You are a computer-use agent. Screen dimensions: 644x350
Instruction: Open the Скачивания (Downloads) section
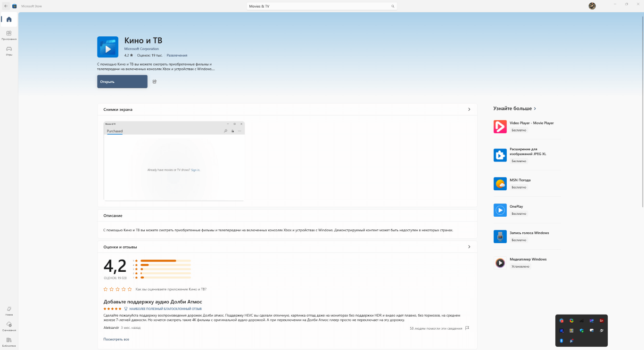coord(9,326)
